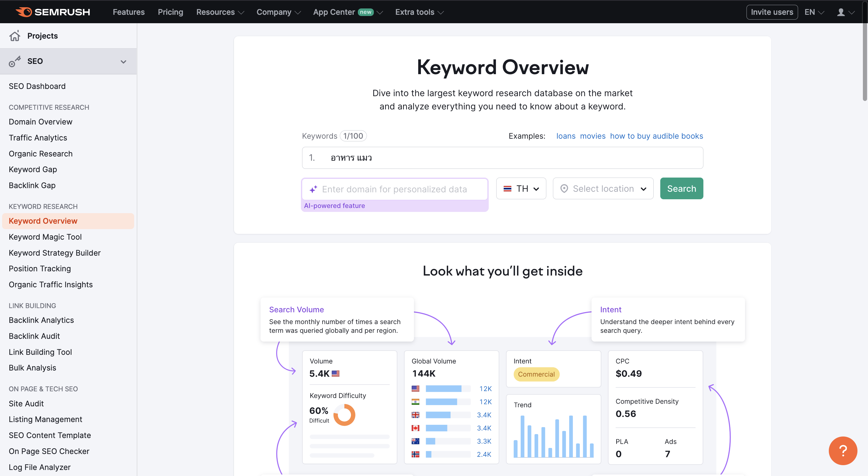Select Keyword Overview in the sidebar

pos(68,221)
